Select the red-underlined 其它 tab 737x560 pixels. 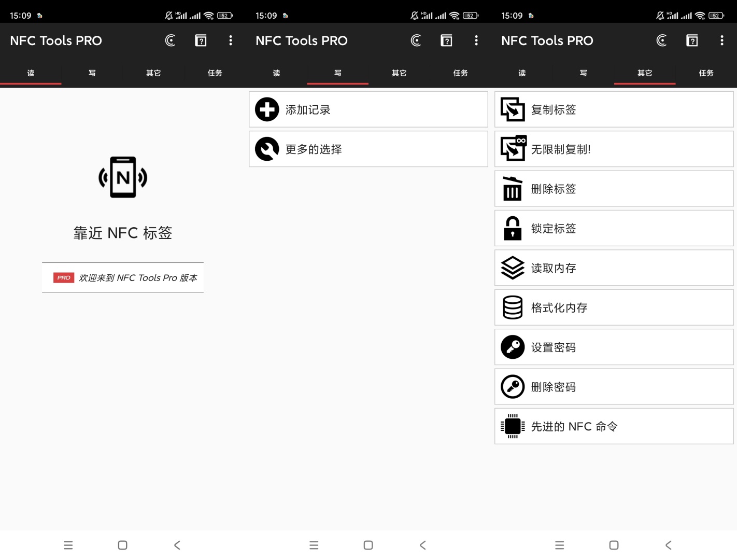pos(645,73)
